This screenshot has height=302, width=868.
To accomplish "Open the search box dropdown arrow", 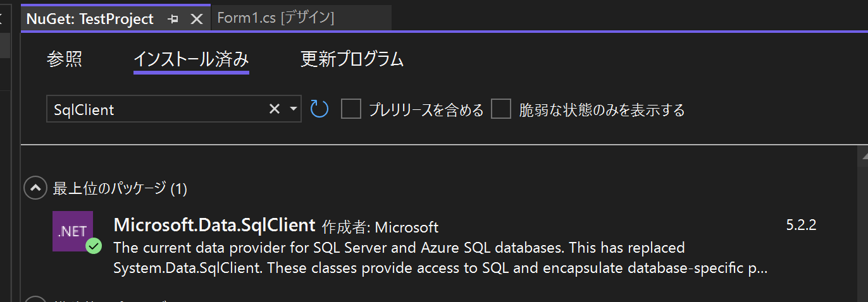I will [293, 109].
